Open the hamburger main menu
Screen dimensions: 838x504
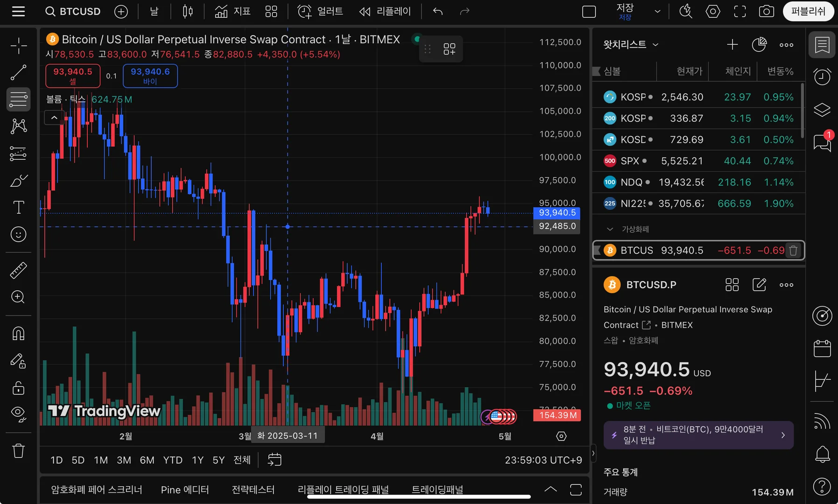click(x=18, y=11)
